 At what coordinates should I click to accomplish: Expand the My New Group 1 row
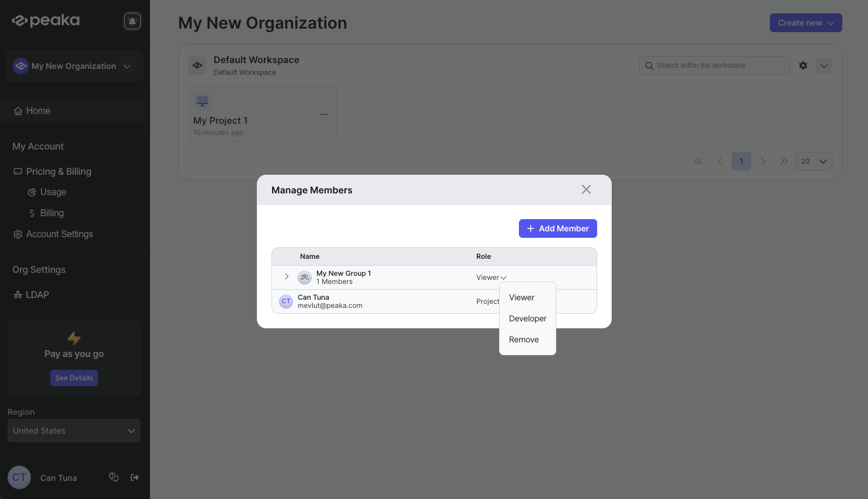(x=287, y=276)
